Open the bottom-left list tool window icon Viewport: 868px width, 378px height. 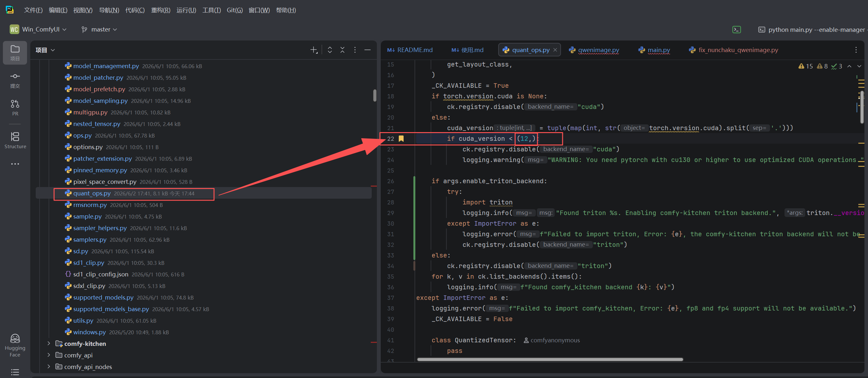click(15, 372)
